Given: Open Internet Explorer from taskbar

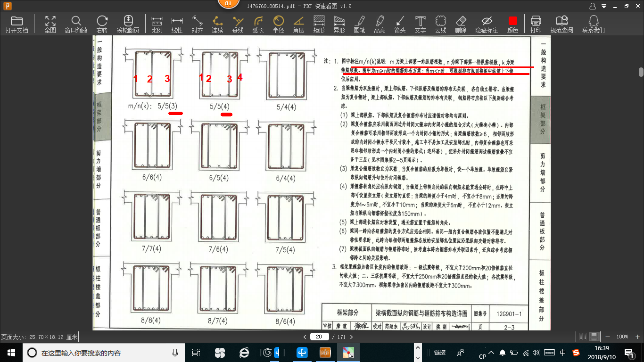Looking at the screenshot, I should [244, 352].
